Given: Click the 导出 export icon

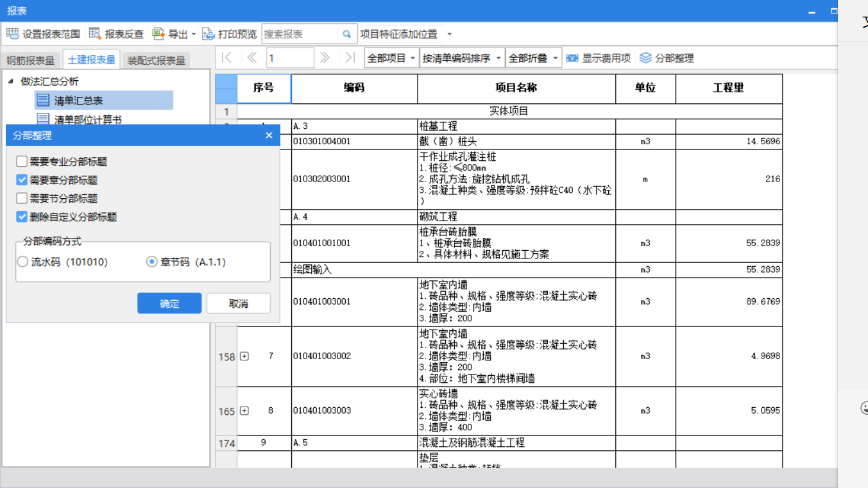Looking at the screenshot, I should [x=158, y=34].
